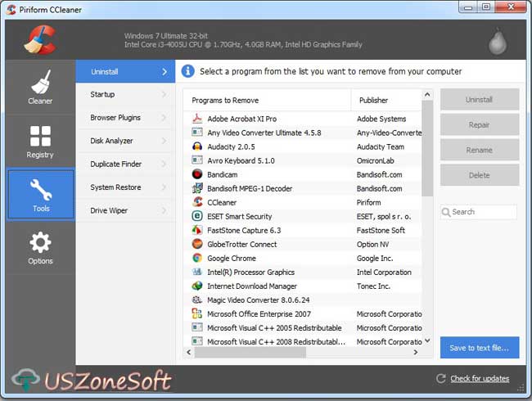The height and width of the screenshot is (401, 532).
Task: Click the Any Video Converter icon
Action: point(197,133)
